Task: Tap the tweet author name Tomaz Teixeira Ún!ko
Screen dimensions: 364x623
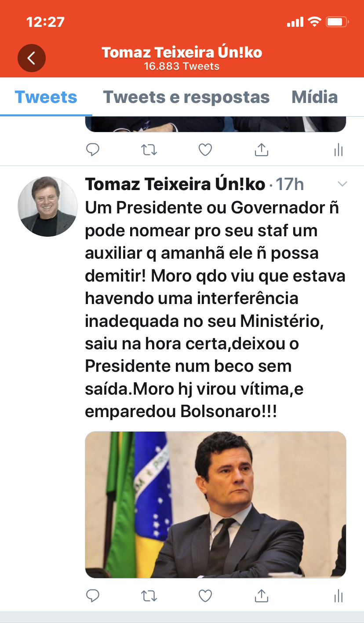Action: click(x=175, y=184)
